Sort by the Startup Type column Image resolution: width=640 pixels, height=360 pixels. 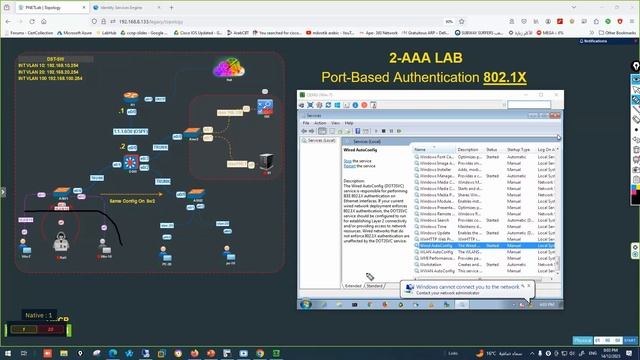tap(520, 150)
